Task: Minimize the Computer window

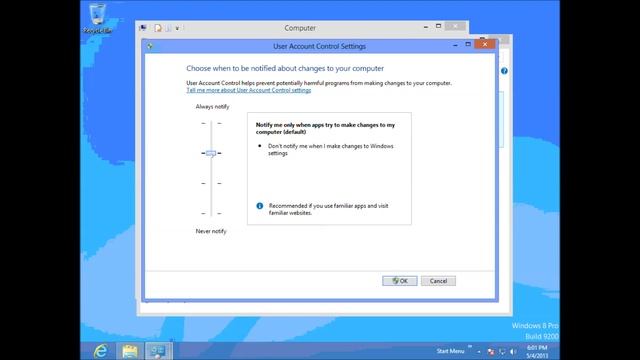Action: click(x=426, y=27)
